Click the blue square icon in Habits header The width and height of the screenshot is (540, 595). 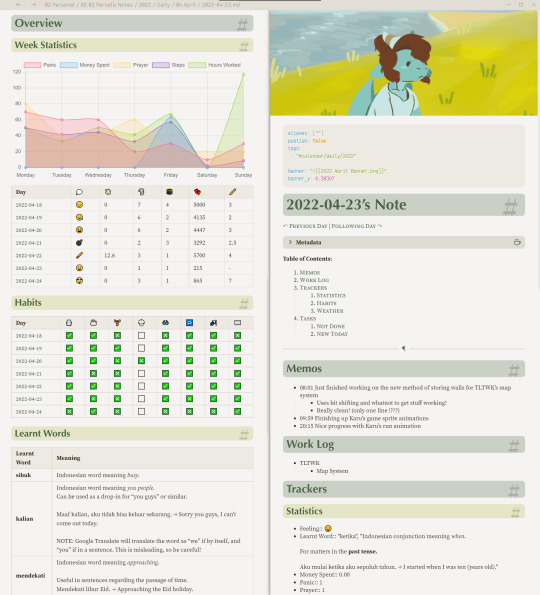coord(189,323)
